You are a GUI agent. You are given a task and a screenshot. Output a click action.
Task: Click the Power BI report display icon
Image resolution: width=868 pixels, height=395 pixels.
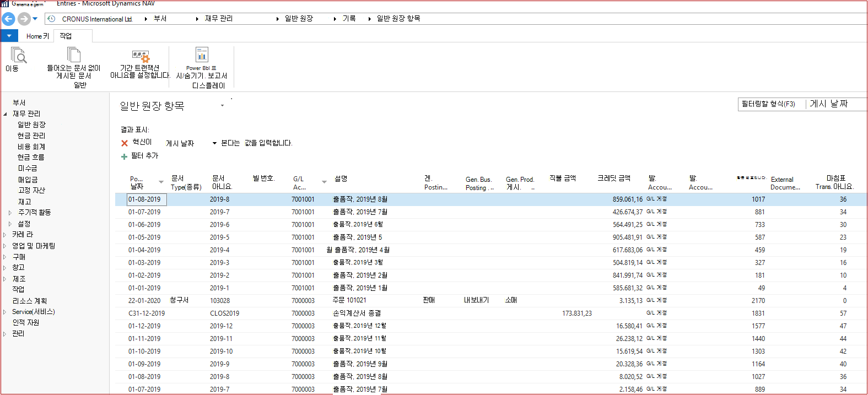tap(202, 55)
